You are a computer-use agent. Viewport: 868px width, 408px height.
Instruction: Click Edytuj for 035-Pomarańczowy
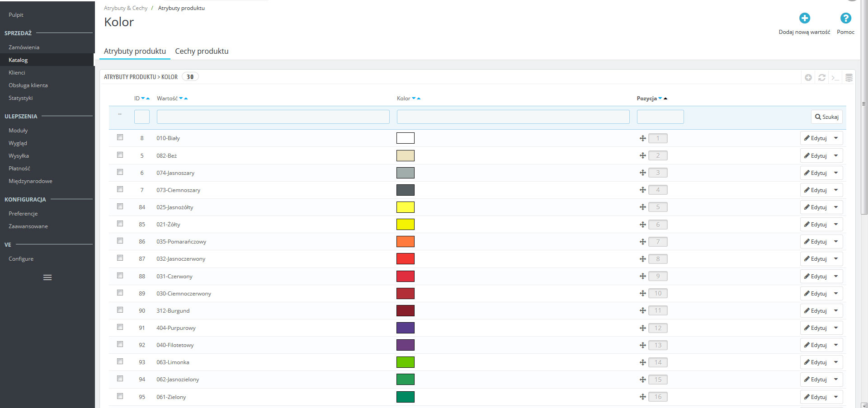[815, 242]
